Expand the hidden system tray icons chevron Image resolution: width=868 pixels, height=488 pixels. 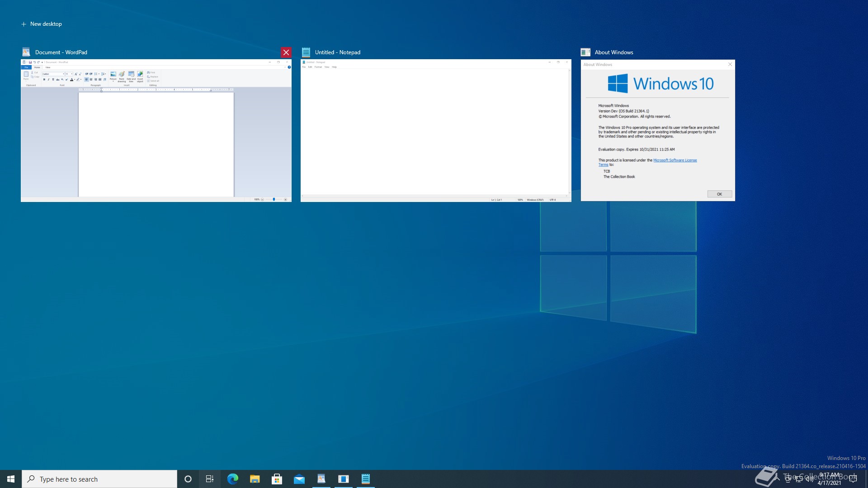(x=777, y=479)
